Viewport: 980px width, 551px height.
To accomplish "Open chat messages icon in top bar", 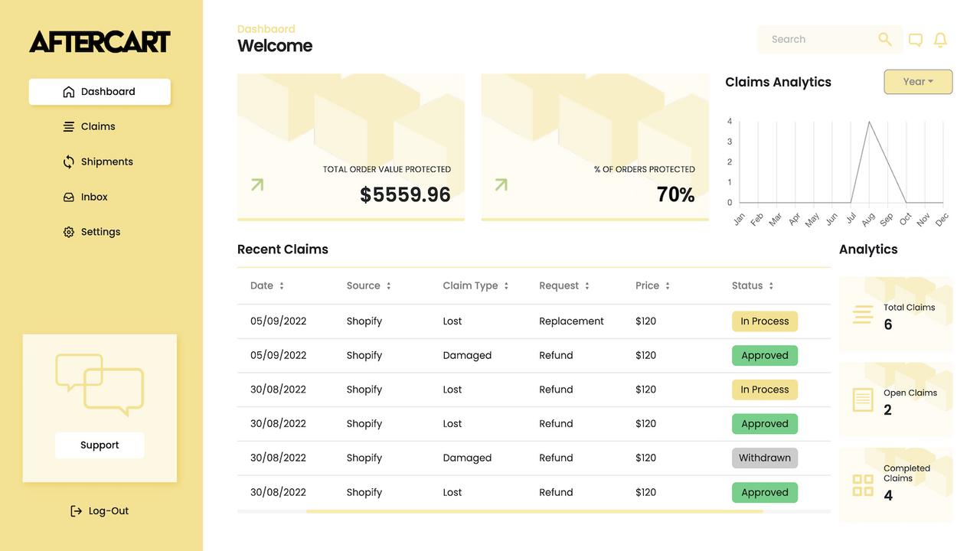I will tap(915, 39).
